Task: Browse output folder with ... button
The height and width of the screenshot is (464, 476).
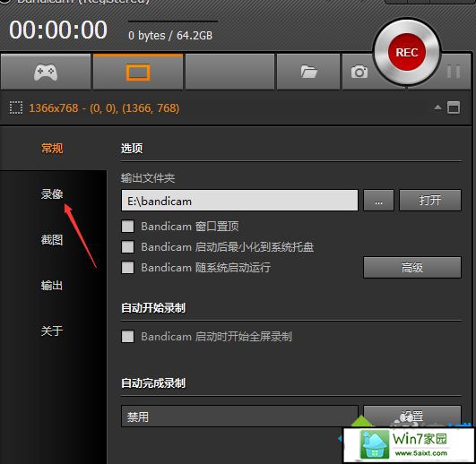Action: coord(378,200)
